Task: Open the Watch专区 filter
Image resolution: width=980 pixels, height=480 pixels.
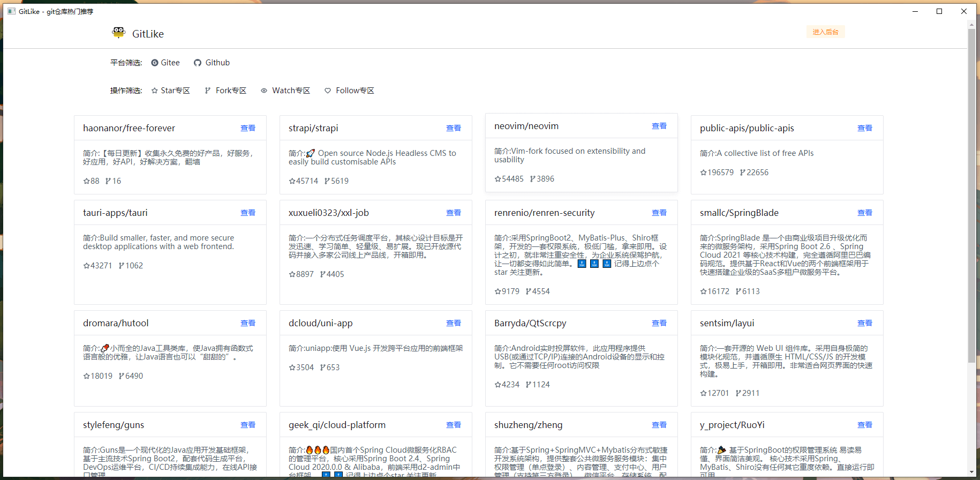Action: [285, 91]
